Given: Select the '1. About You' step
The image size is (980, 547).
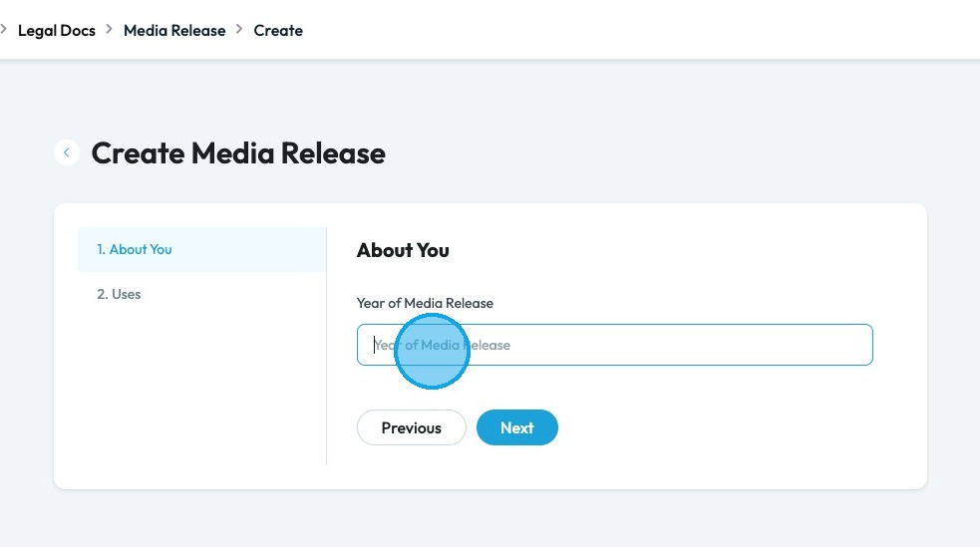Looking at the screenshot, I should tap(135, 249).
